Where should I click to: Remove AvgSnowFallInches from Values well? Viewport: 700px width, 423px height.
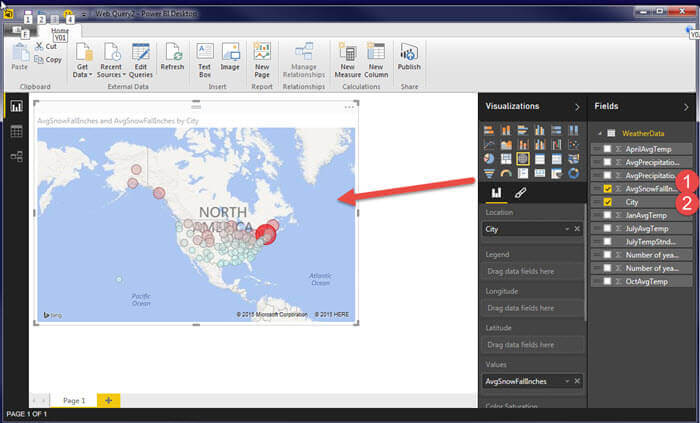tap(577, 381)
